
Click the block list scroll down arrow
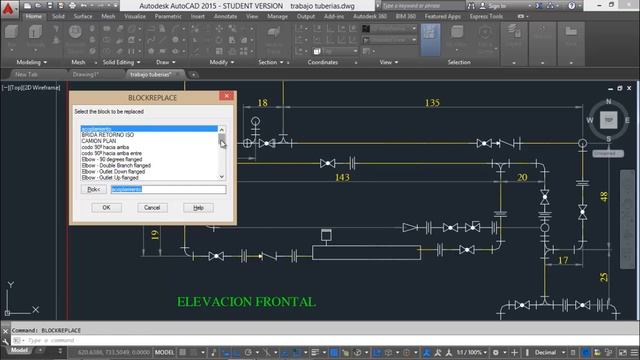[222, 177]
